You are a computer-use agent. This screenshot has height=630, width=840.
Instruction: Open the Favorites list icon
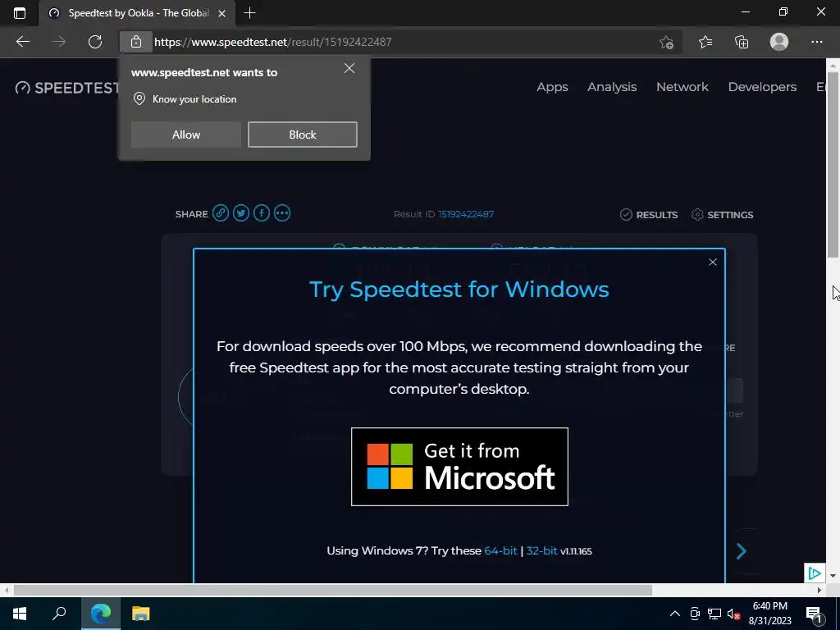[705, 42]
